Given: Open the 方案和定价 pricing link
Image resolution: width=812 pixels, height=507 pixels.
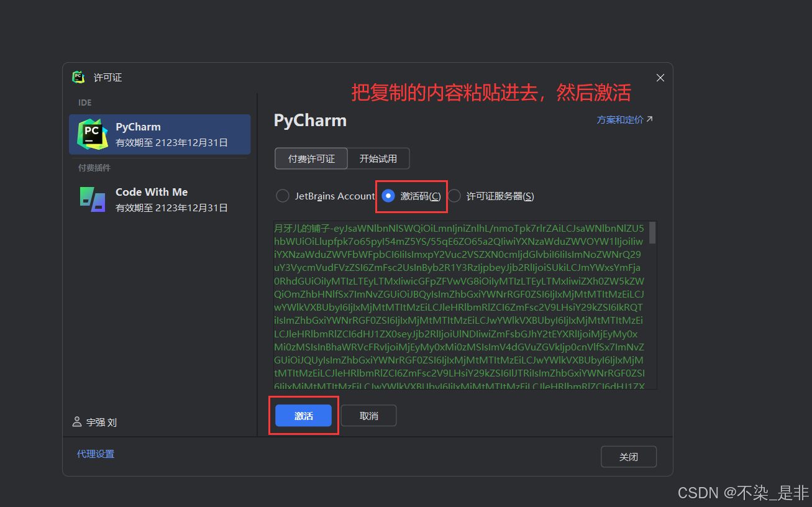Looking at the screenshot, I should pyautogui.click(x=624, y=119).
